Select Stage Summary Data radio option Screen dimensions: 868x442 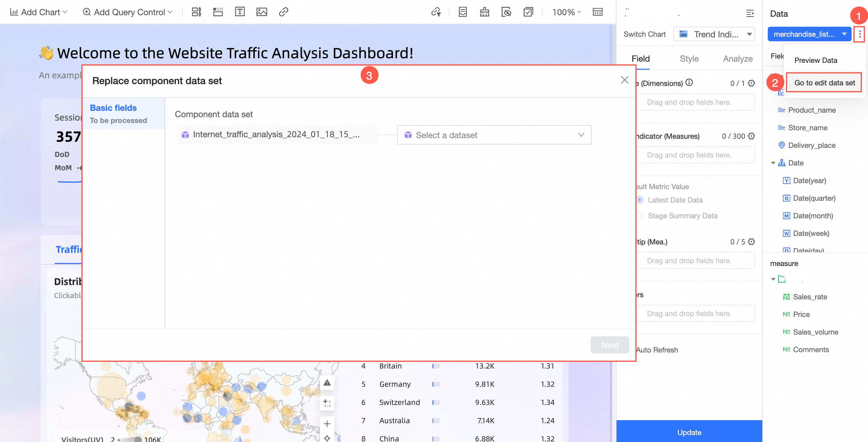pyautogui.click(x=640, y=216)
